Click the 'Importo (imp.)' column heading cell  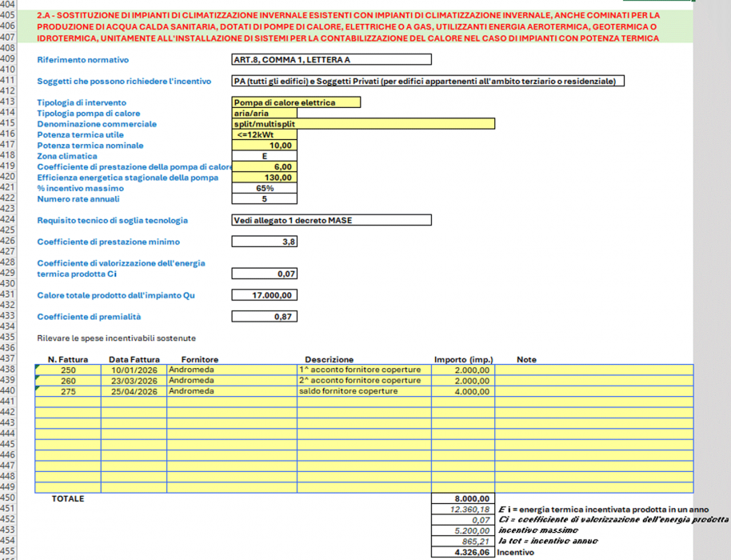pyautogui.click(x=463, y=360)
